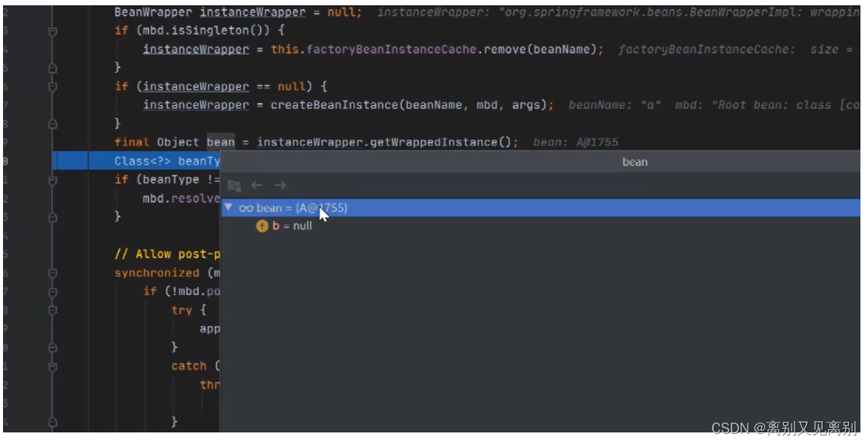
Task: Click the highlighted gutter of the 'Class<?> beanTy' line
Action: [72, 161]
